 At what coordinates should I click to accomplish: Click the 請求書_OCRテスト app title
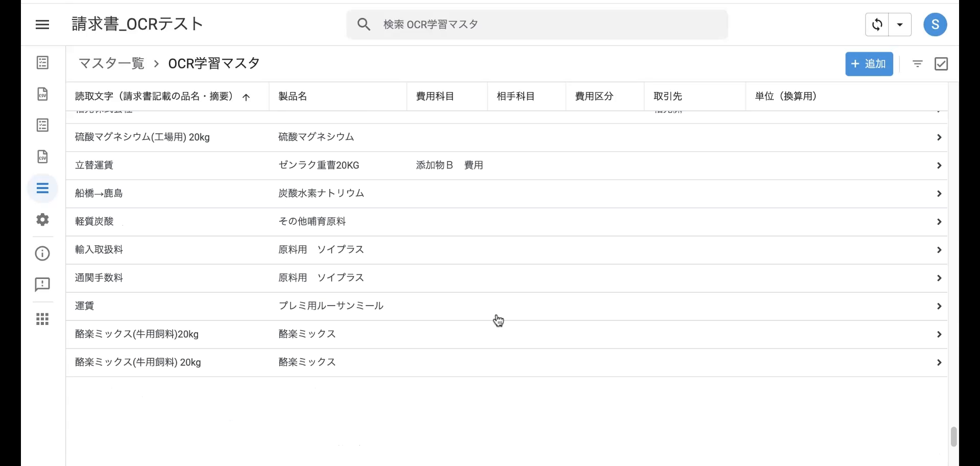click(137, 24)
